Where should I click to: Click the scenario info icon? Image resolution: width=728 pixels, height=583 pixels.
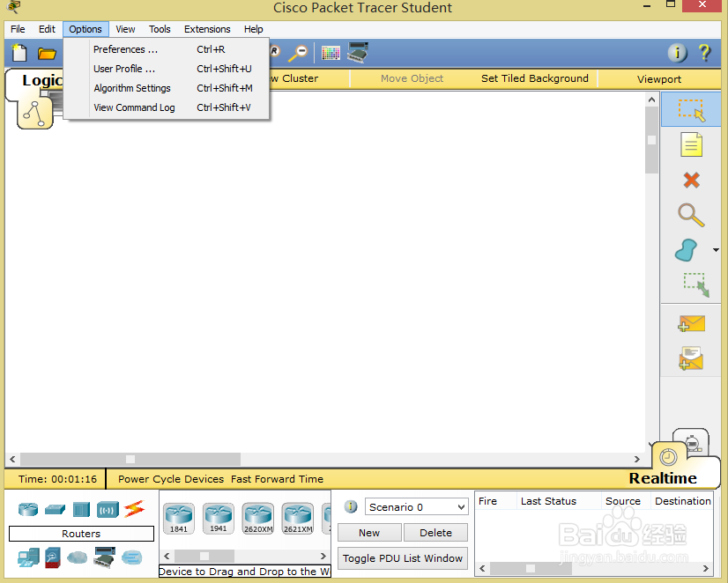(351, 506)
